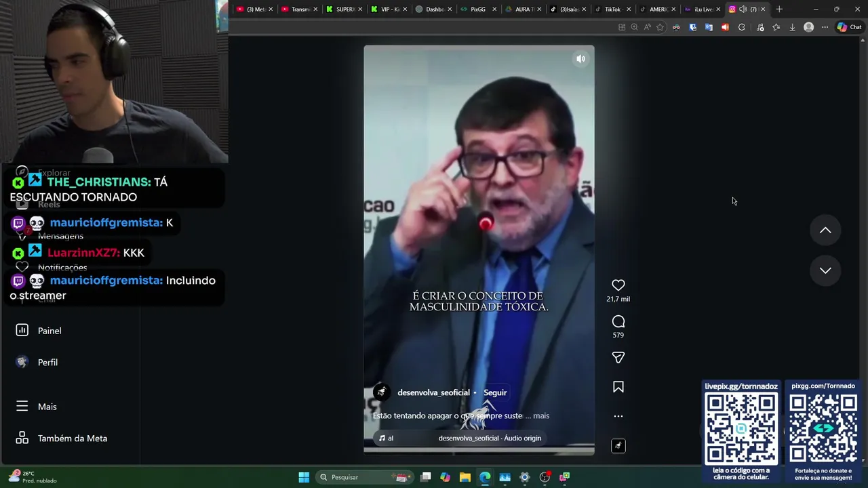Viewport: 868px width, 488px height.
Task: Click the pixgg.com/Tornnado QR code
Action: pyautogui.click(x=823, y=429)
